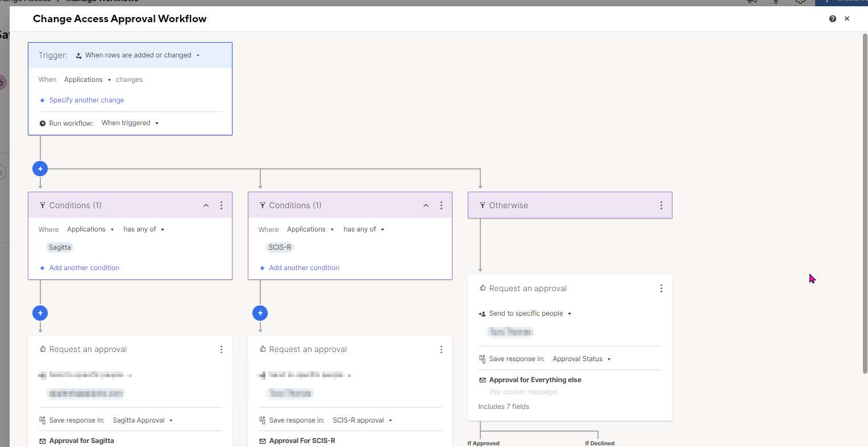This screenshot has width=868, height=447.
Task: Open the Applications dropdown in the Trigger block
Action: coord(88,80)
